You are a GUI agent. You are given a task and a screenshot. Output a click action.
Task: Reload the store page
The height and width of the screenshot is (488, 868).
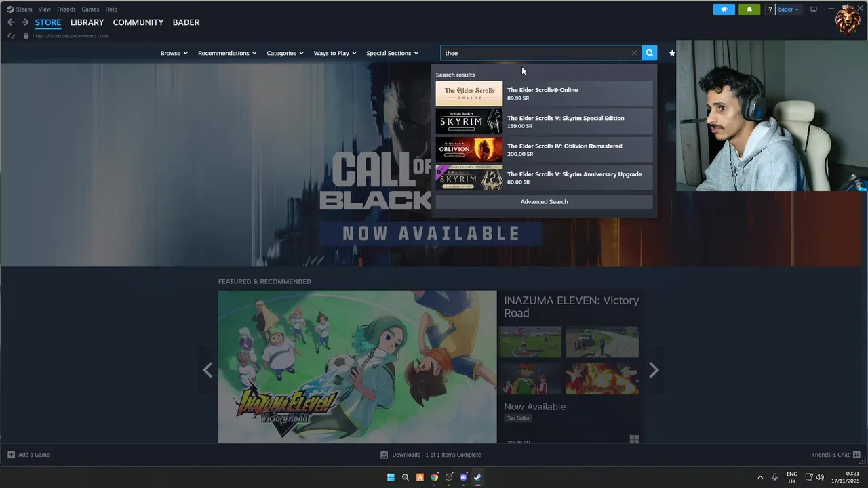click(12, 35)
